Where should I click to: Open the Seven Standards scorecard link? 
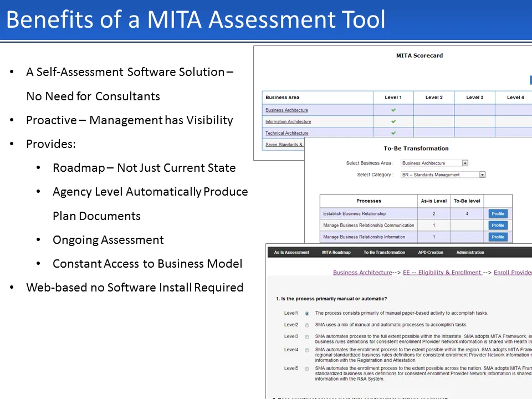pos(285,145)
